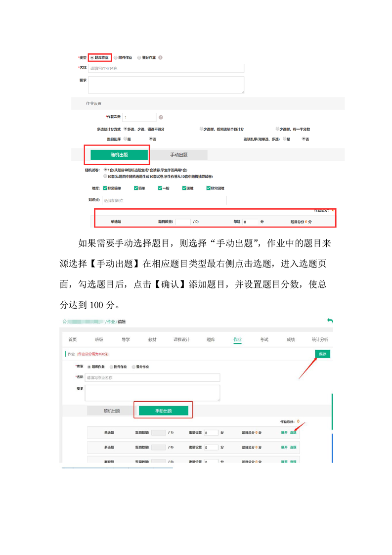This screenshot has width=392, height=555.
Task: Click the 每题 score input field
Action: pyautogui.click(x=250, y=222)
